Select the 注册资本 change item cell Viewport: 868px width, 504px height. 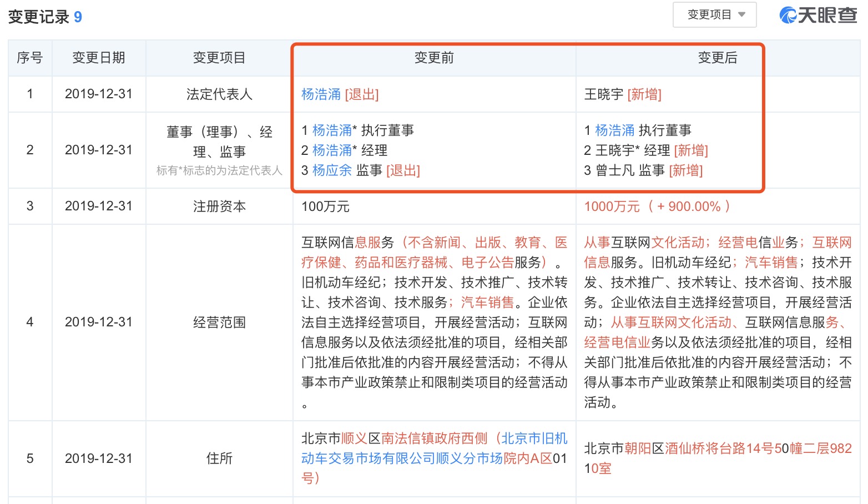(219, 206)
